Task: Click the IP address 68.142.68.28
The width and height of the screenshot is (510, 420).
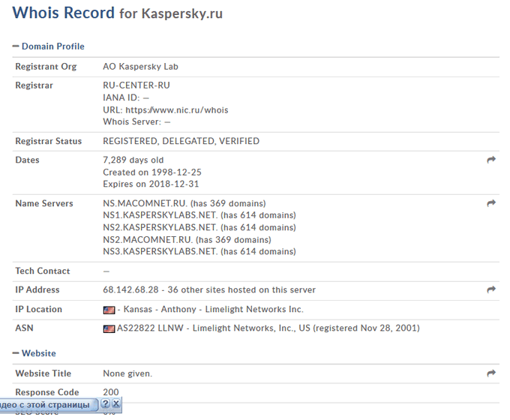Action: pyautogui.click(x=130, y=289)
